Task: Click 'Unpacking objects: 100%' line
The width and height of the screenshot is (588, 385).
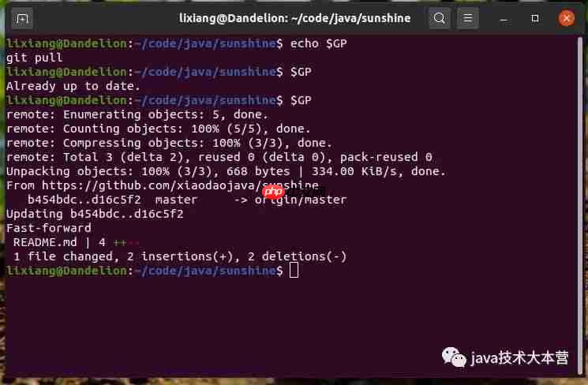Action: point(227,171)
